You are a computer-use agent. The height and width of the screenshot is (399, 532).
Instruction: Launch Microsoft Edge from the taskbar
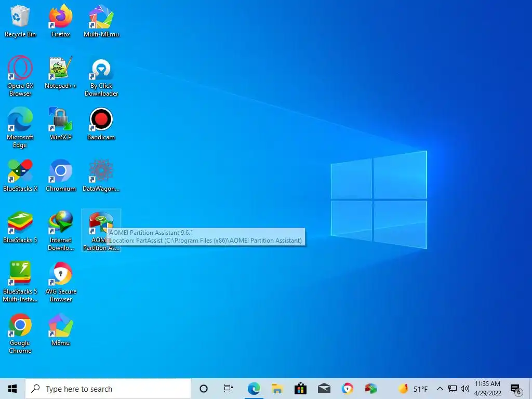(254, 389)
